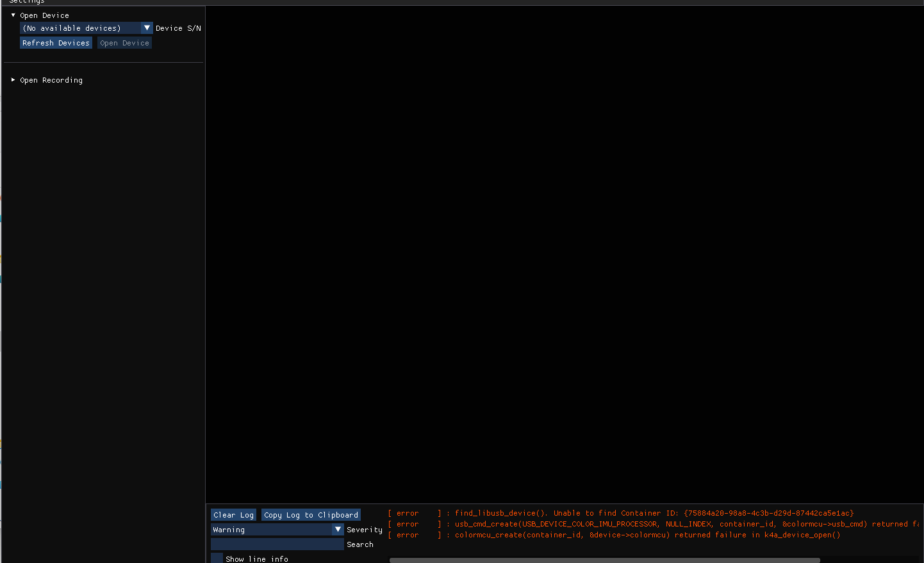Screen dimensions: 924x563
Task: Click the Severity label
Action: 365,530
